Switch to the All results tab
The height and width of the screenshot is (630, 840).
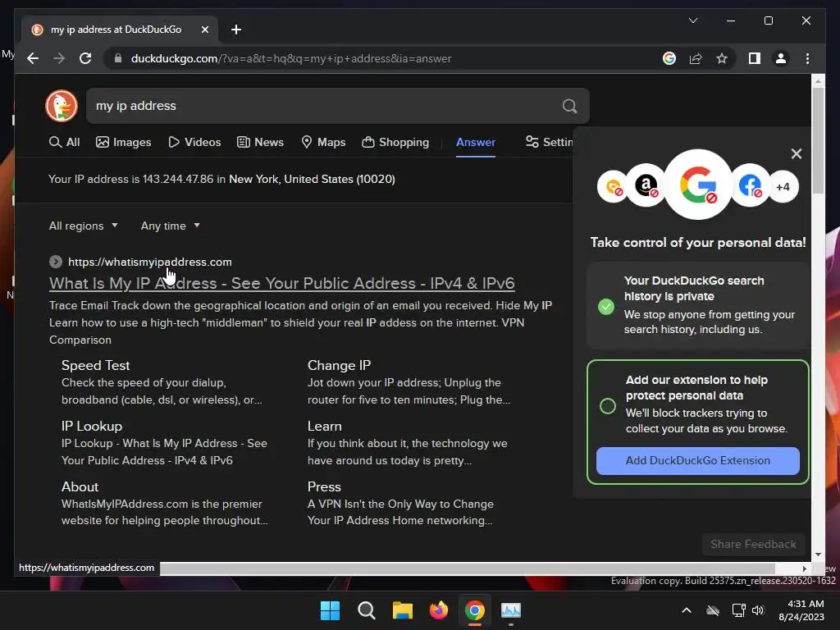64,142
